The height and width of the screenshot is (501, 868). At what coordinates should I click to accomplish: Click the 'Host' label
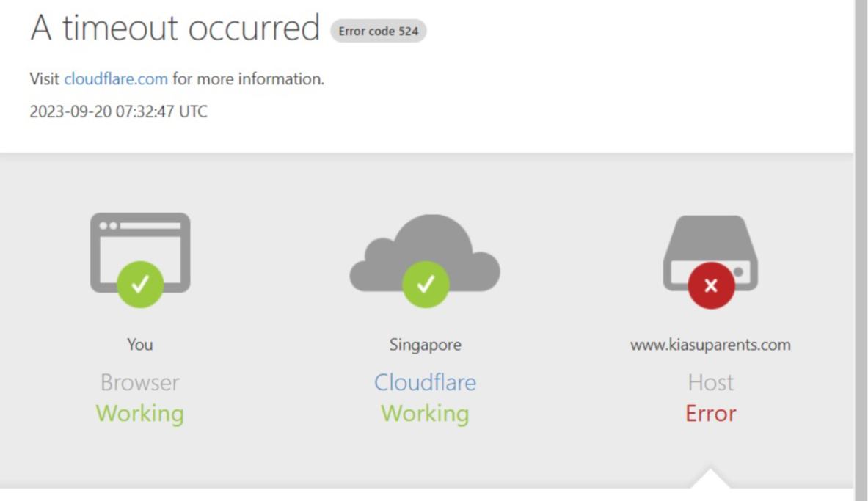pos(711,382)
